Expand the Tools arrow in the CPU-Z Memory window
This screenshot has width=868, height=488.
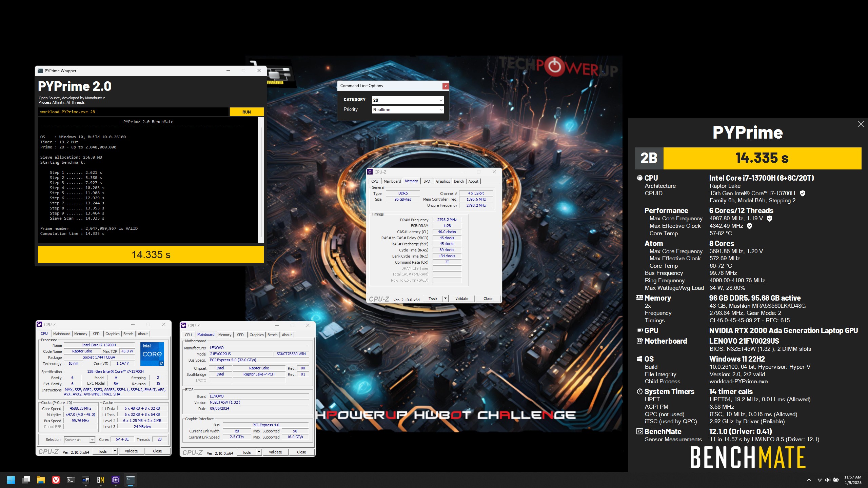pyautogui.click(x=445, y=299)
